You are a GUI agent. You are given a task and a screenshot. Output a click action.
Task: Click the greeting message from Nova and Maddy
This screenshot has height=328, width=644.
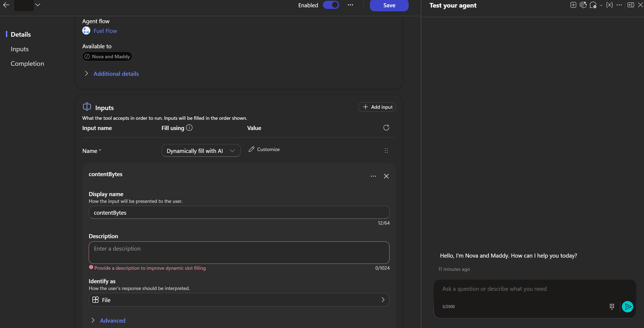click(x=508, y=255)
